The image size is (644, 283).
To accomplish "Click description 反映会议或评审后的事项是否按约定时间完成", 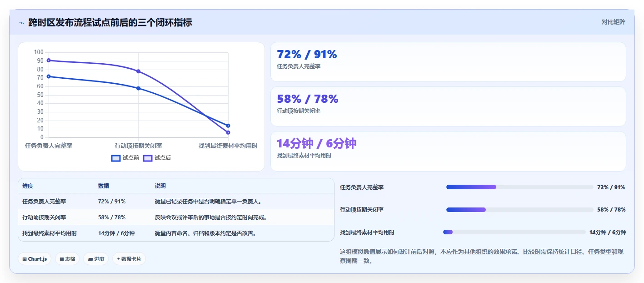I will click(x=211, y=217).
